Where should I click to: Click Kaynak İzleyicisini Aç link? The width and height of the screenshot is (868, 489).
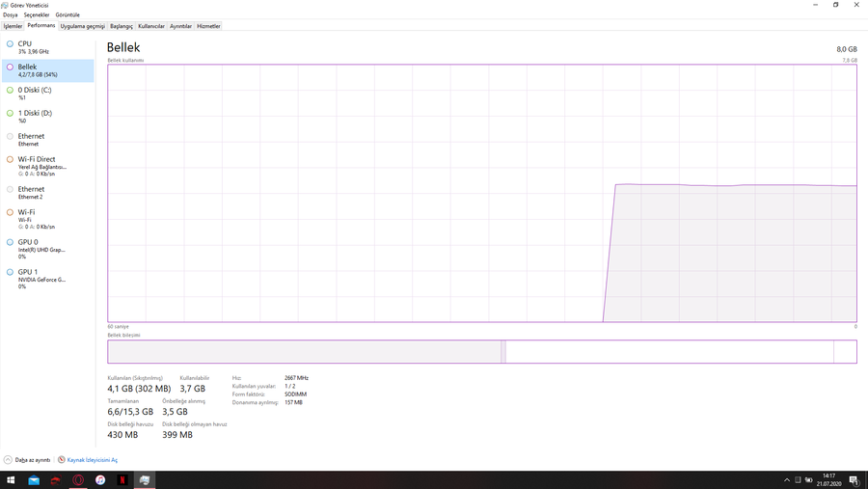point(88,460)
